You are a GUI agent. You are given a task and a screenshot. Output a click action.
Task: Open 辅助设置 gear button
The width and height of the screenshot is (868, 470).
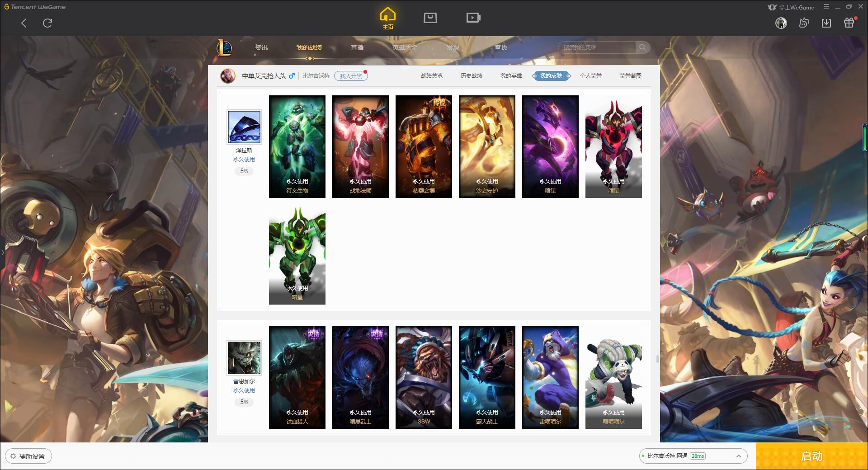28,456
